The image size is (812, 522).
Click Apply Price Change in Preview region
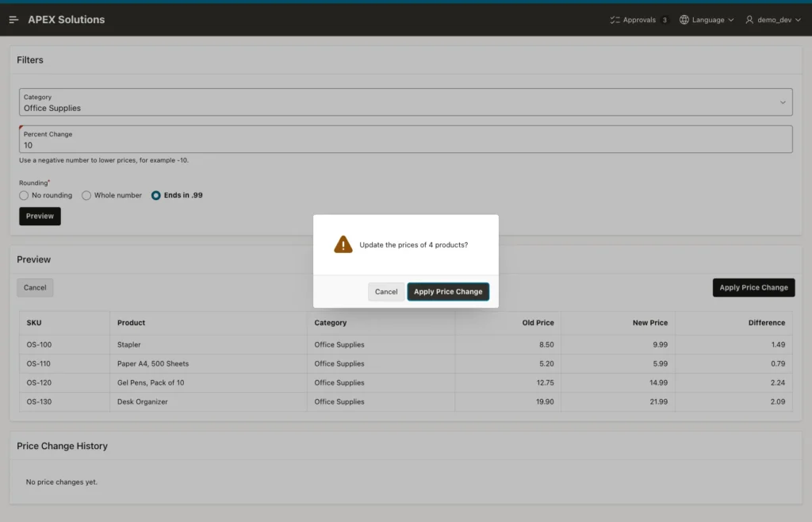click(x=753, y=287)
